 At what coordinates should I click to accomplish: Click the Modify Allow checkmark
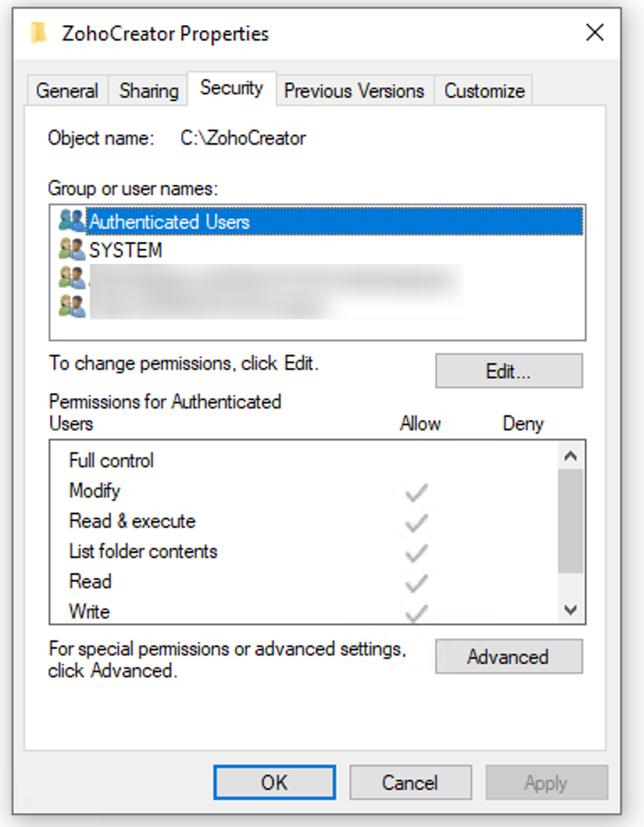click(416, 493)
